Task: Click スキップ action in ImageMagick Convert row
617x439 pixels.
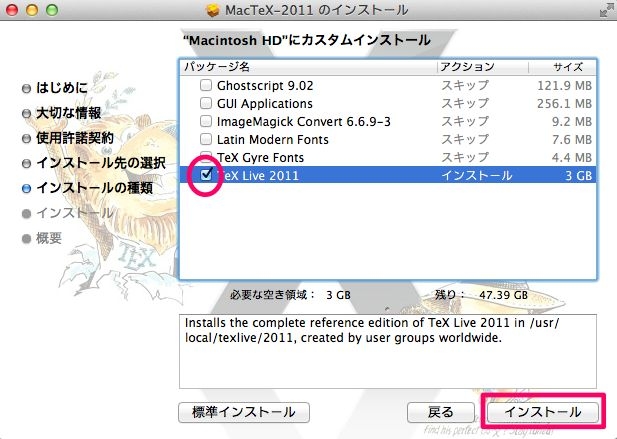Action: tap(465, 122)
